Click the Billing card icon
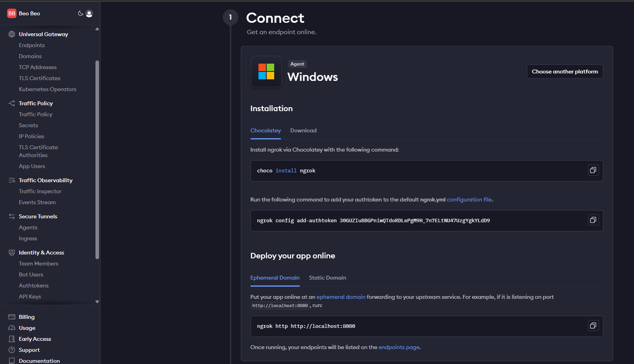The width and height of the screenshot is (634, 364). 12,317
